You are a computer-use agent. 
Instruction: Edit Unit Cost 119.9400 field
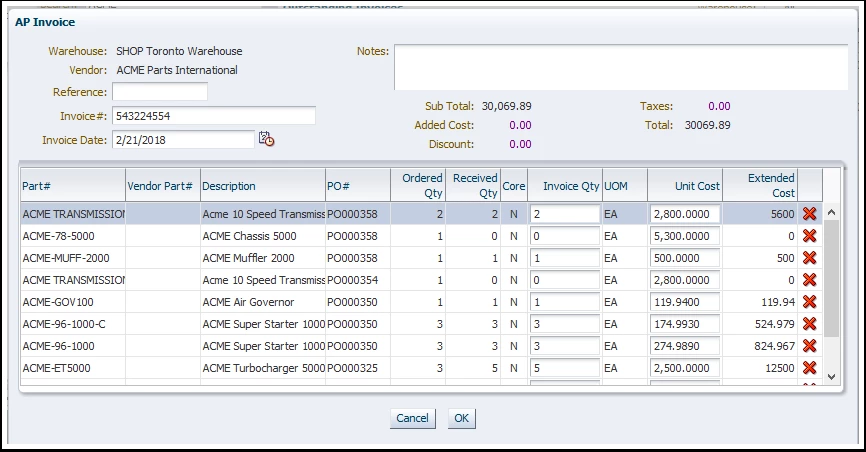[x=685, y=302]
